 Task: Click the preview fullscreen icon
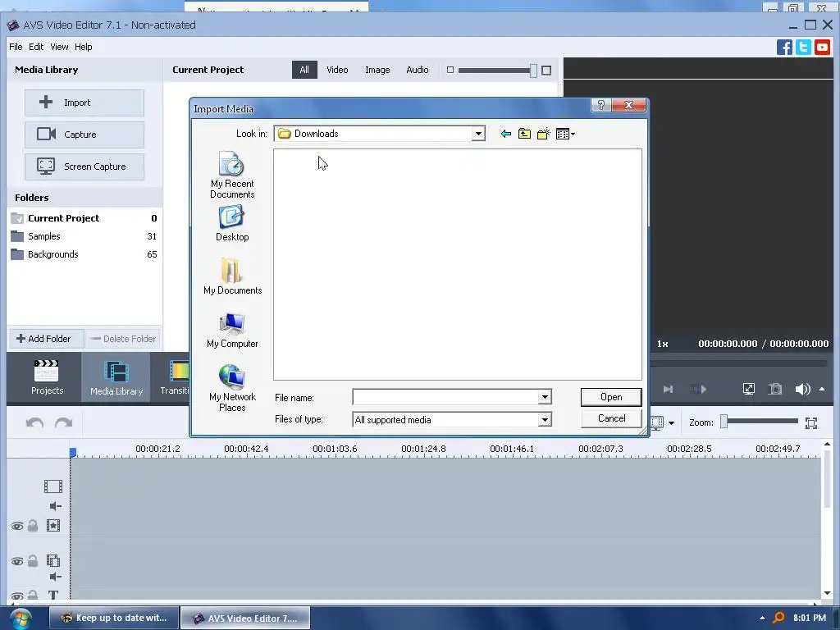[x=748, y=389]
